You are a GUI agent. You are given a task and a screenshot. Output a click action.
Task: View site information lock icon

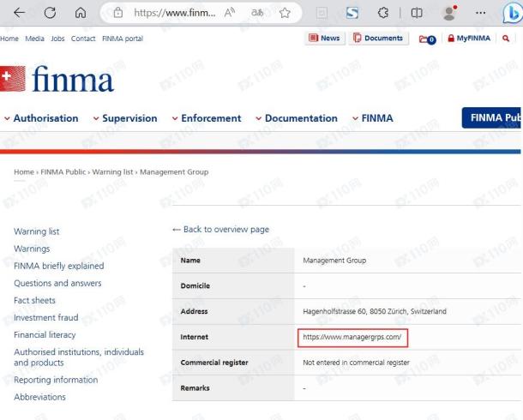point(117,13)
